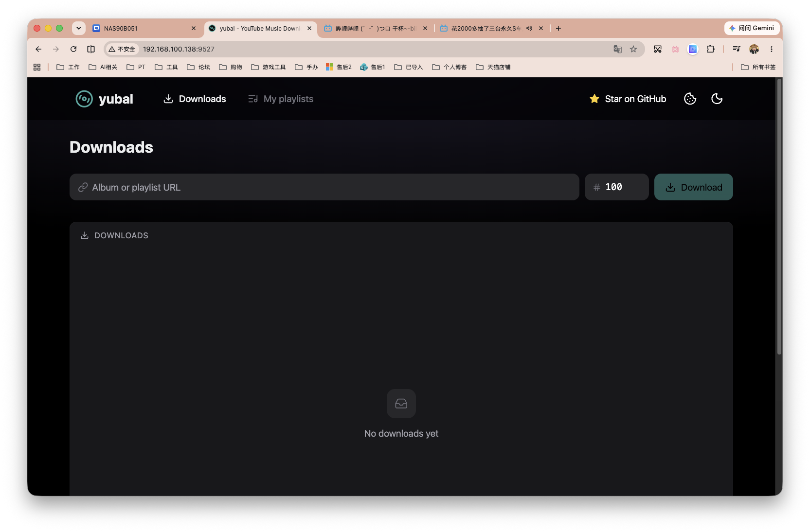The height and width of the screenshot is (532, 810).
Task: Click the track limit number field
Action: tap(616, 187)
